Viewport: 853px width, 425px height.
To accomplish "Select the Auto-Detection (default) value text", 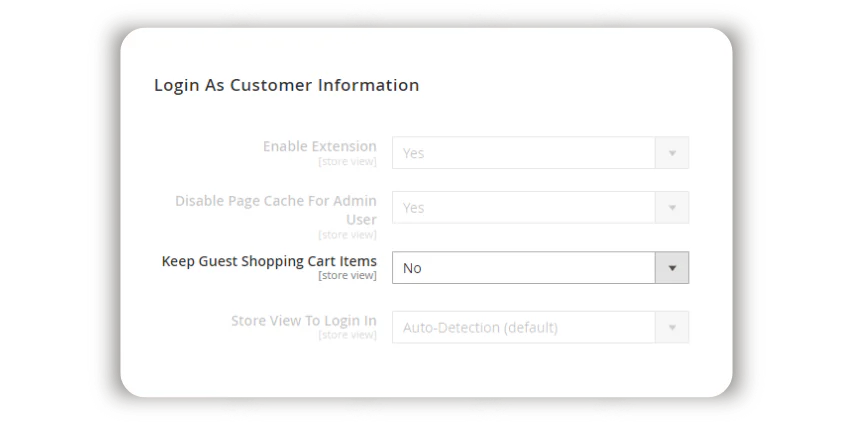I will (480, 327).
